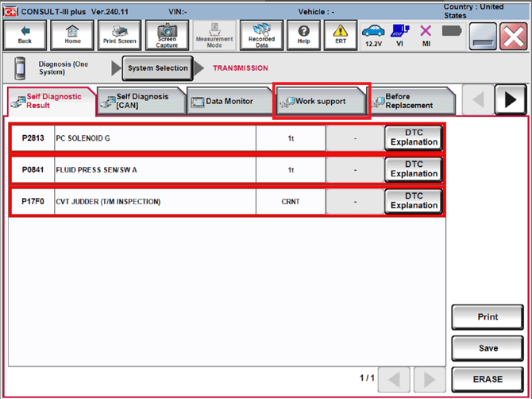532x399 pixels.
Task: Select the Measurement Mode button
Action: coord(214,35)
